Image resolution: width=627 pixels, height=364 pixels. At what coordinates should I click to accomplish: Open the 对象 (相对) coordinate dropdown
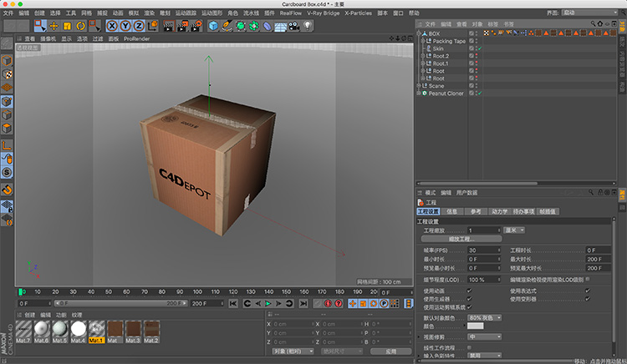pos(293,351)
